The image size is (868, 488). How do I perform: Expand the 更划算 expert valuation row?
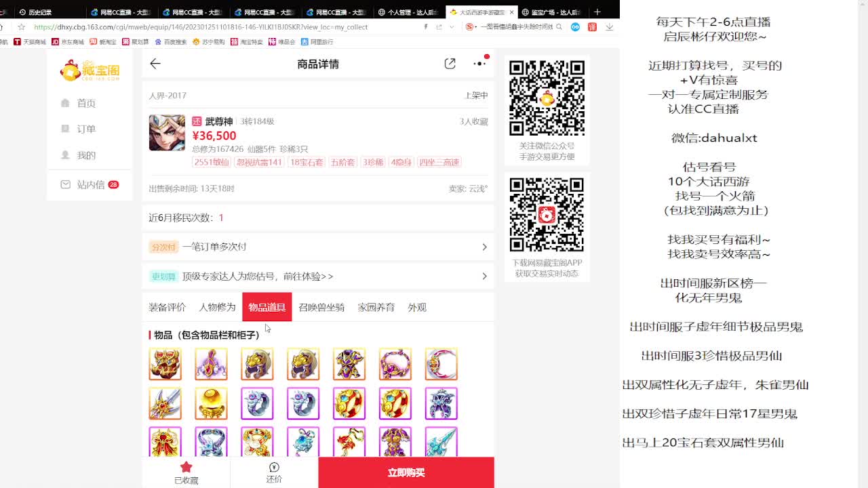point(318,276)
